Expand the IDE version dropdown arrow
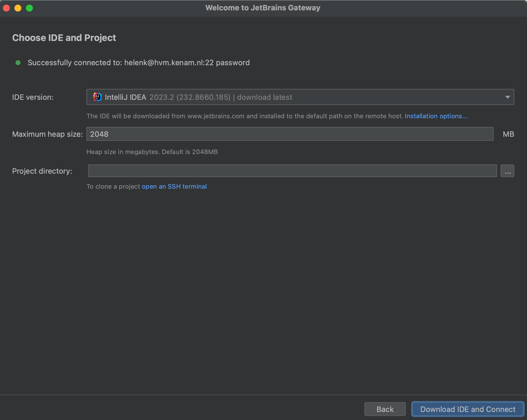 [507, 97]
